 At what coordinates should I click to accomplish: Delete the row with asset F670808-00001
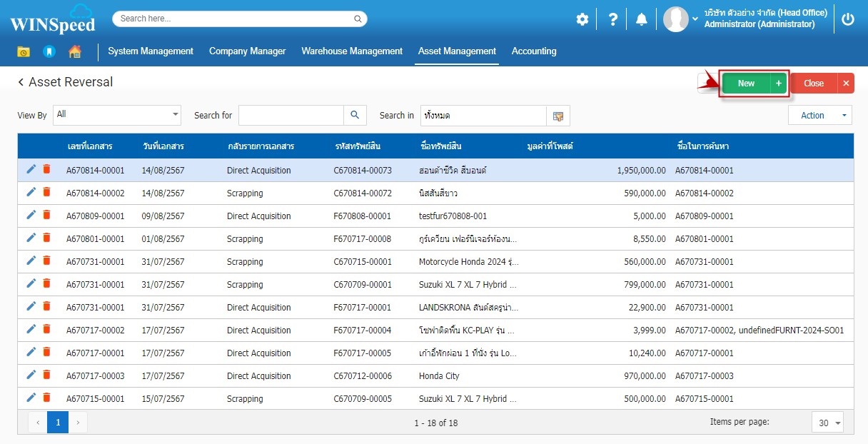[x=46, y=215]
